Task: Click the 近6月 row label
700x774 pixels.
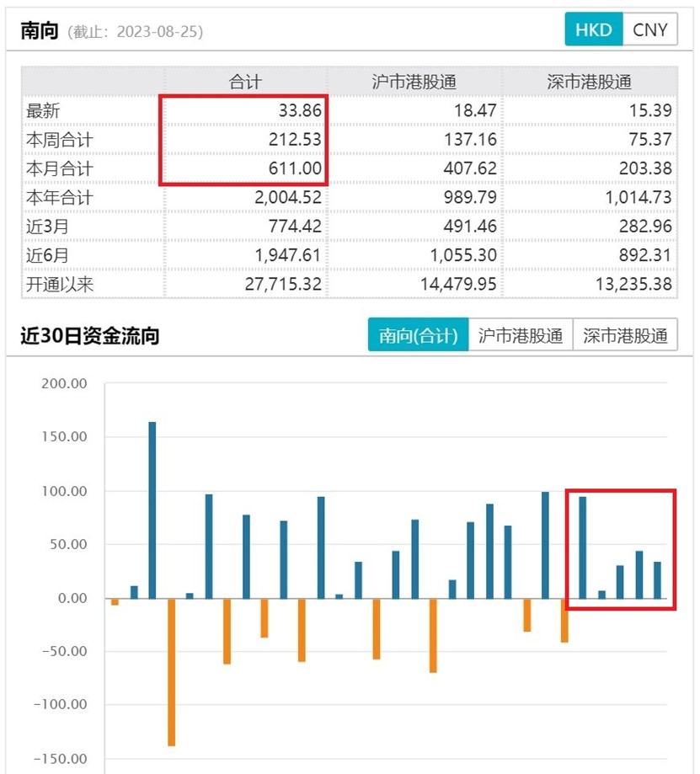Action: (47, 255)
